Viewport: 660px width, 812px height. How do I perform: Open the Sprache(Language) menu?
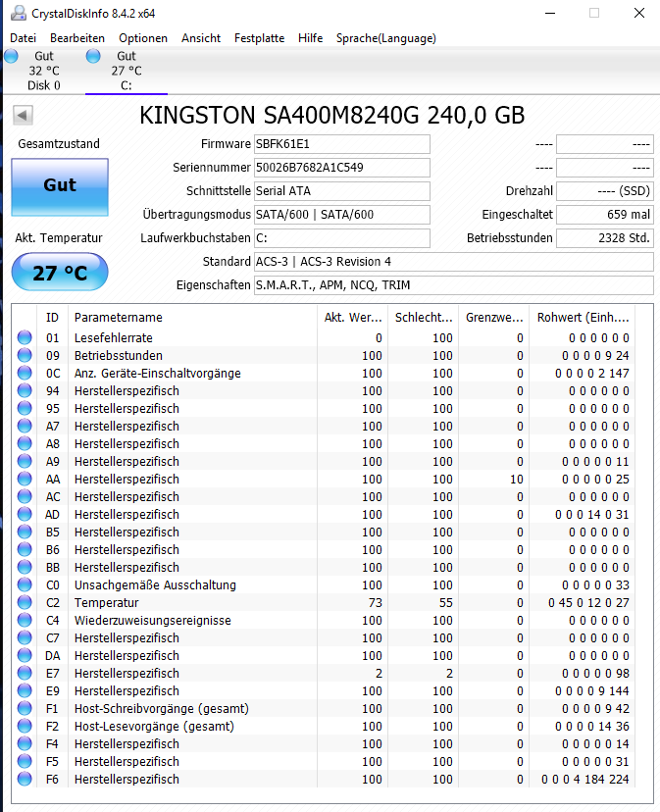(386, 38)
